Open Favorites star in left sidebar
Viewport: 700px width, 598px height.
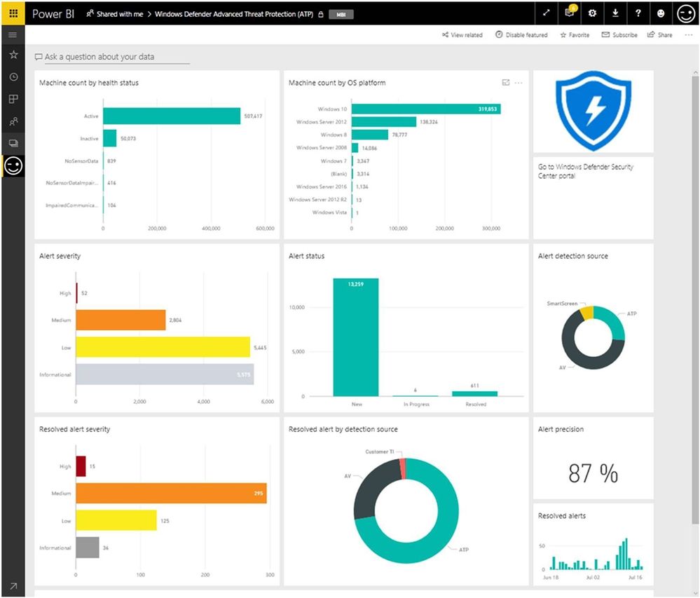point(13,55)
